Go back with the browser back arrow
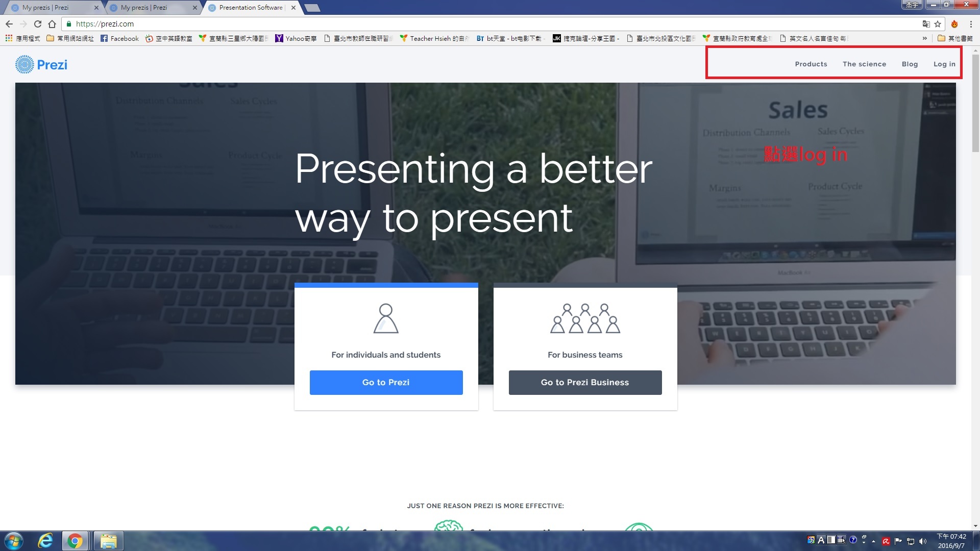980x551 pixels. 9,24
